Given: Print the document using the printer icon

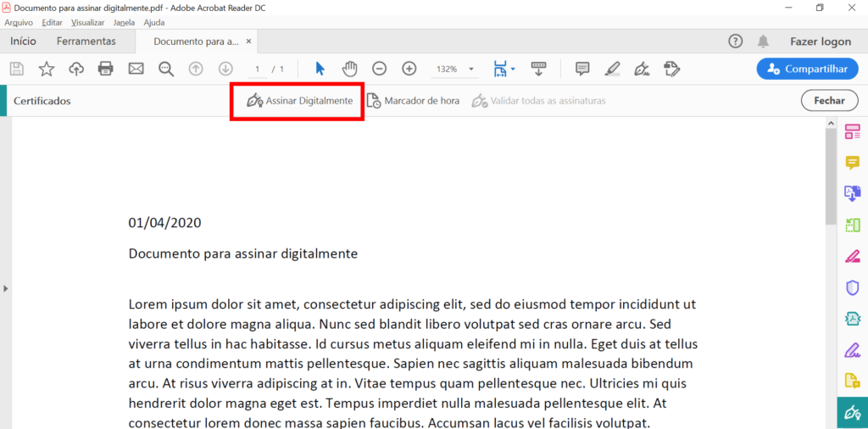Looking at the screenshot, I should [105, 69].
